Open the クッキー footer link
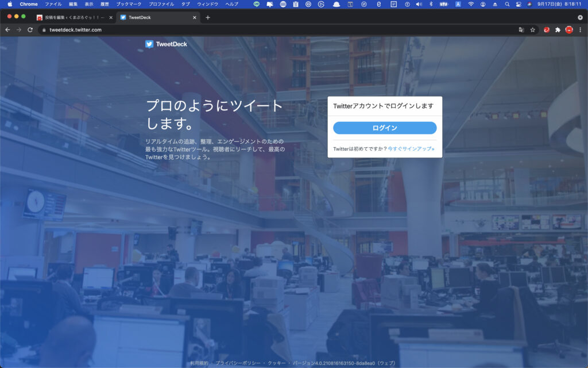588x368 pixels. pos(277,363)
